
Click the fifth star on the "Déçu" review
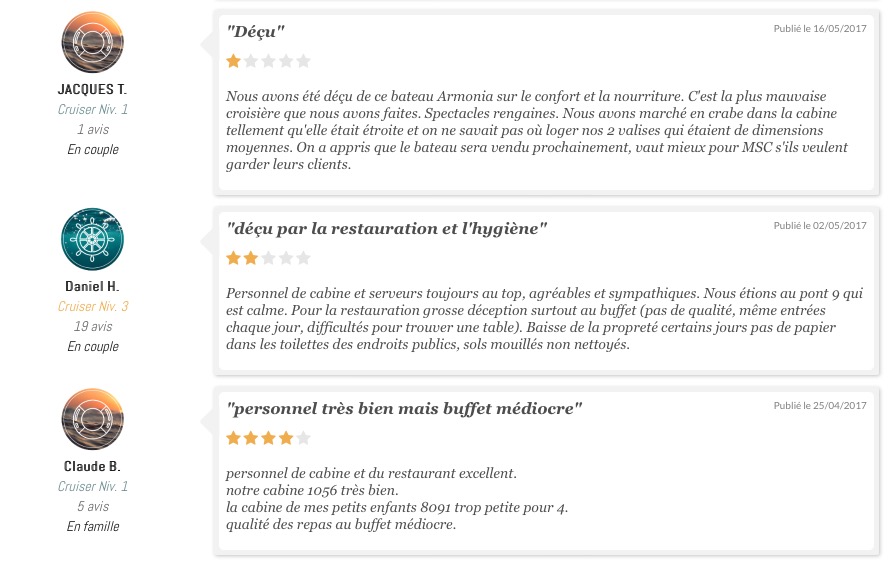303,61
